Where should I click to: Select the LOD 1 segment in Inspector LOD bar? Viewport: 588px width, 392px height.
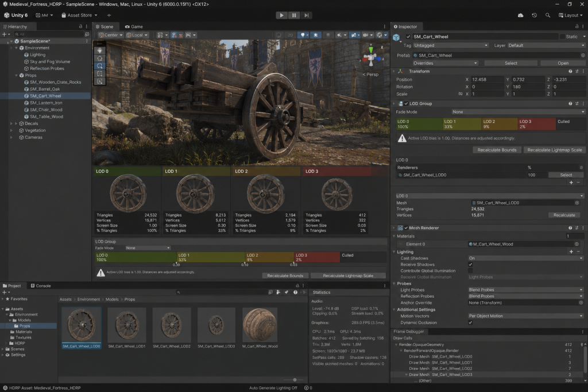(462, 124)
